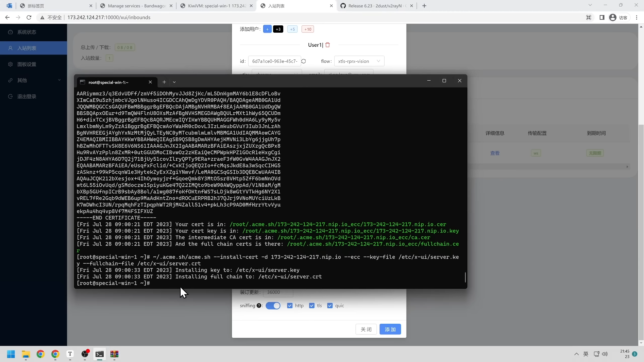Click the browser address bar URL

pyautogui.click(x=109, y=17)
